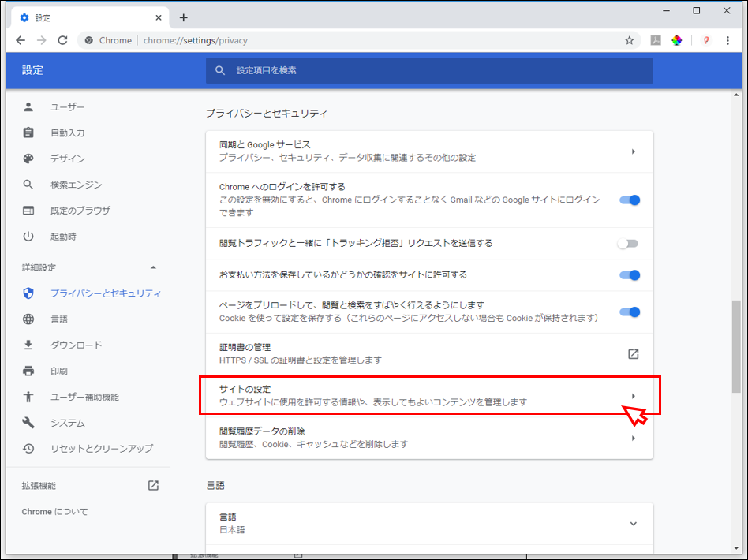Viewport: 748px width, 560px height.
Task: Open ユーザー補助機能 from sidebar
Action: click(85, 397)
